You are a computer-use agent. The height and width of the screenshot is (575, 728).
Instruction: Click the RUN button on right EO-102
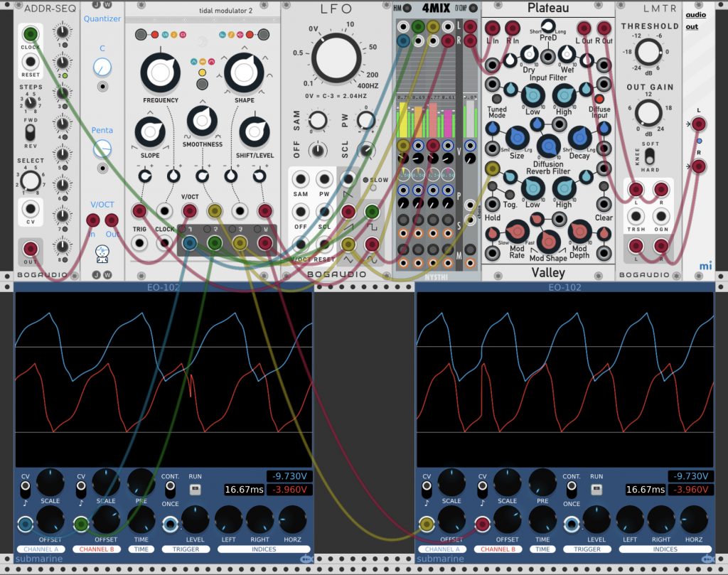point(596,489)
